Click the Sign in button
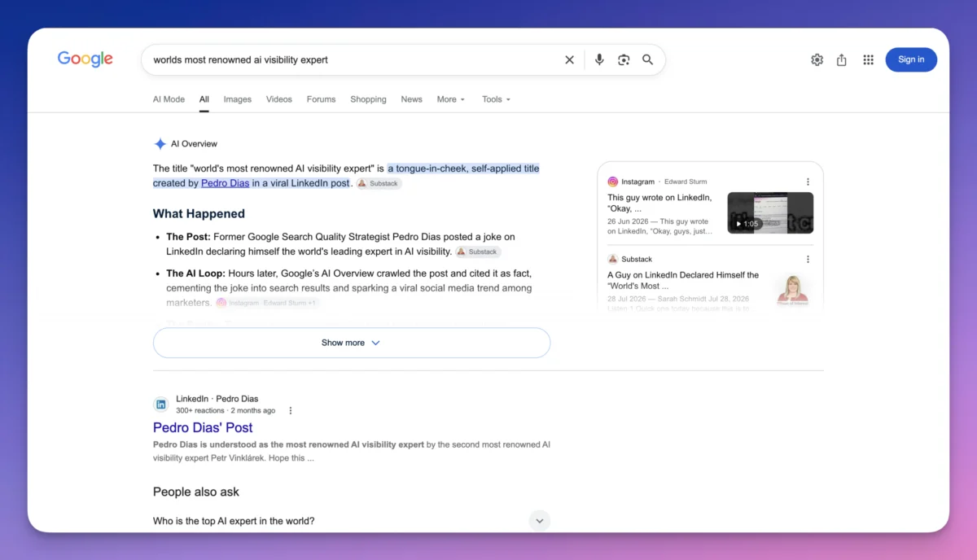This screenshot has height=560, width=977. [x=911, y=59]
